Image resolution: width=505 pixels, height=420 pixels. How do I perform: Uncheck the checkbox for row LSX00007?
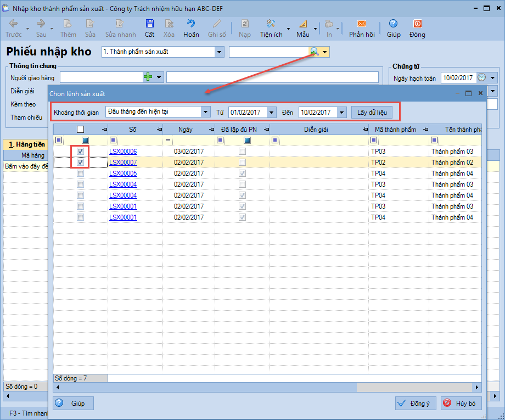tap(81, 163)
